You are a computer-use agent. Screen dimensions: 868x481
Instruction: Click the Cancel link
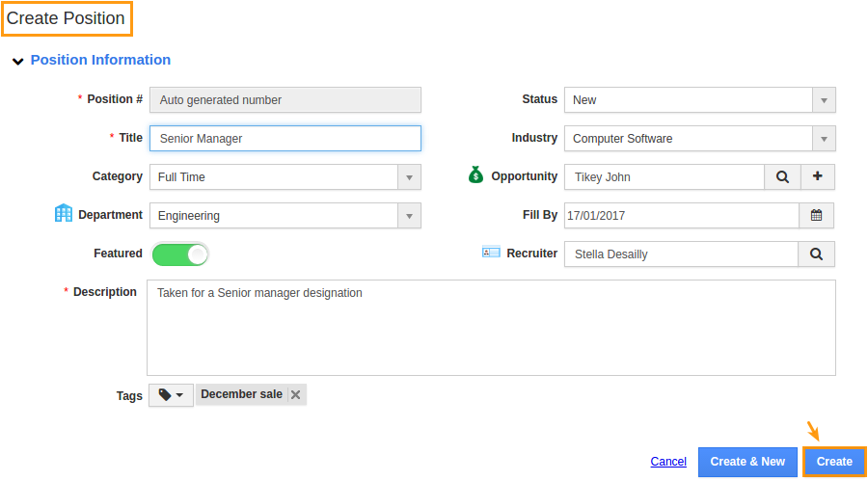668,462
